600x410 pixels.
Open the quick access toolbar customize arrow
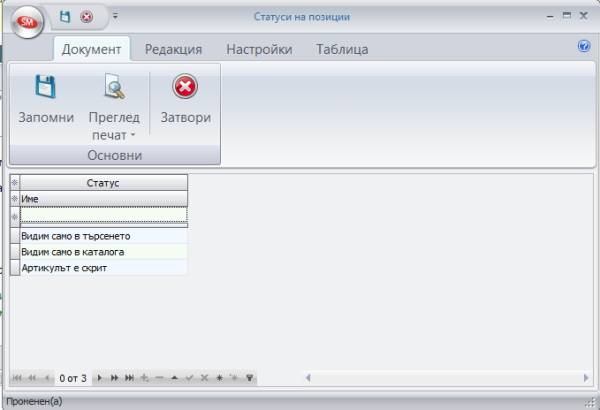(115, 16)
